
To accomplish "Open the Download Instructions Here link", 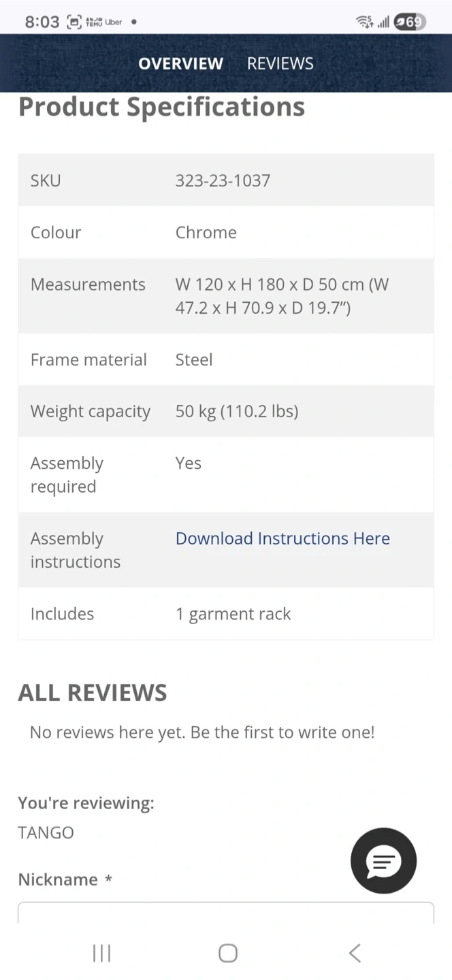I will coord(282,538).
